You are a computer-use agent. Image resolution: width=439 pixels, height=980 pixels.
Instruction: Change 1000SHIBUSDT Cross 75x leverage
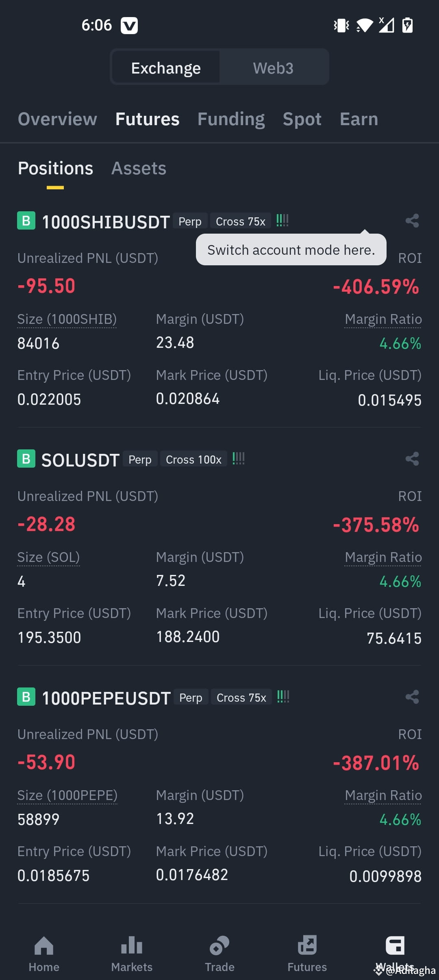241,221
